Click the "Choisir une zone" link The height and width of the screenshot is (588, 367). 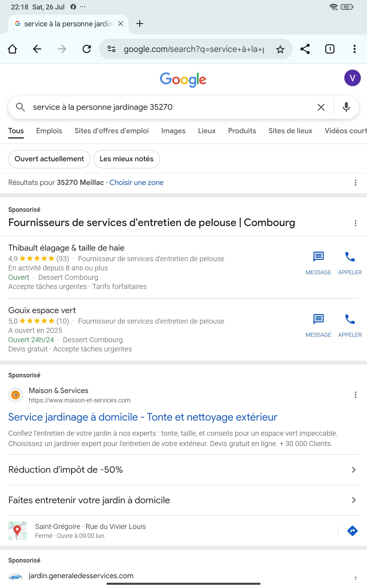pyautogui.click(x=136, y=182)
